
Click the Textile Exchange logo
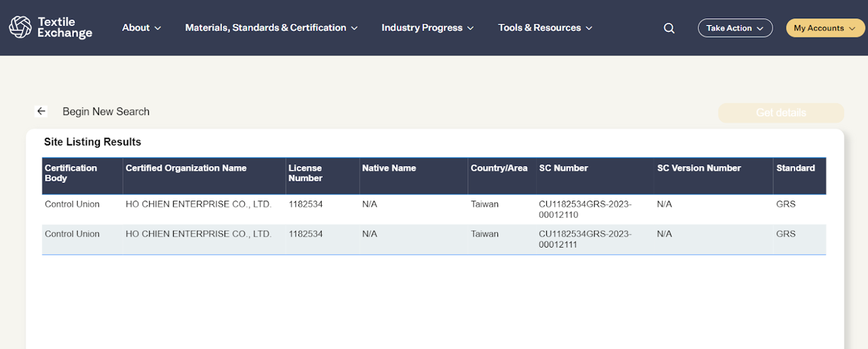click(x=51, y=27)
